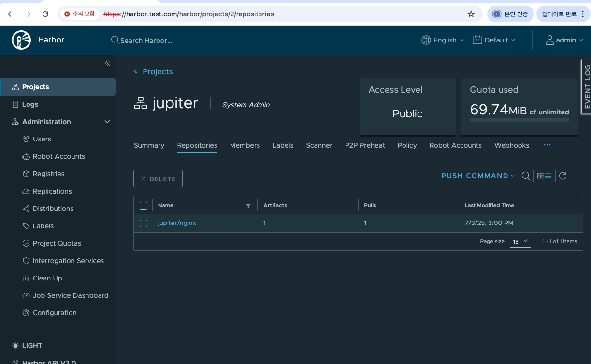Switch to list view icon
Image resolution: width=591 pixels, height=364 pixels.
pos(548,176)
